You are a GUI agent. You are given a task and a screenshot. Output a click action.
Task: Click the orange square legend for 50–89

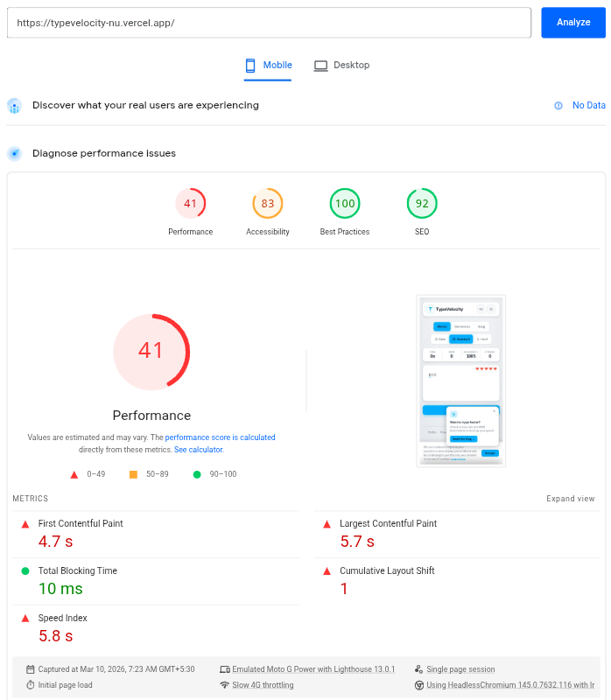(x=133, y=474)
